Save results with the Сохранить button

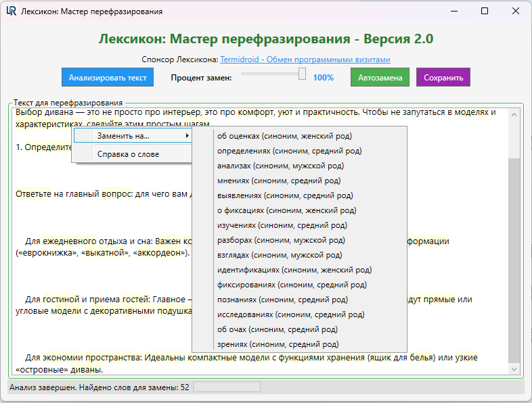[x=443, y=78]
